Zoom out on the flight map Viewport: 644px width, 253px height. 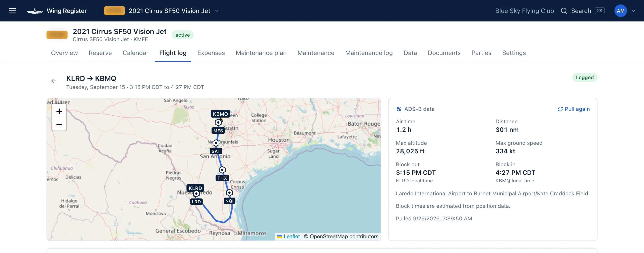tap(59, 124)
